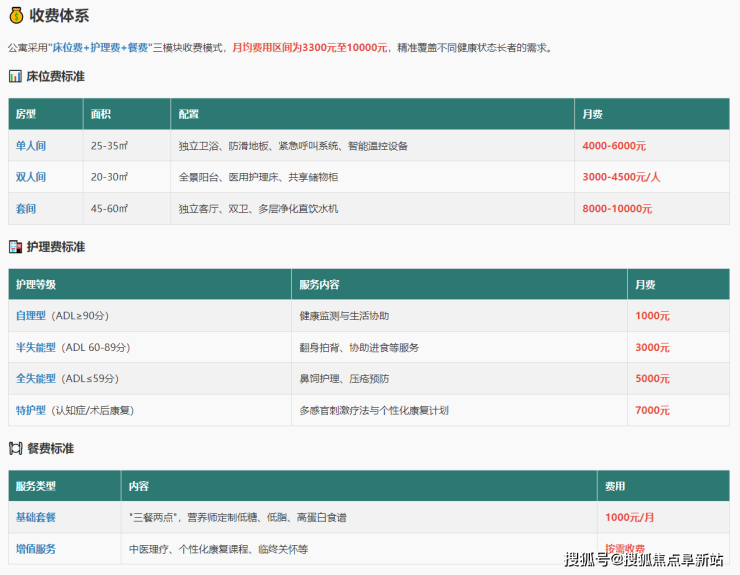Open the 单人间 room type link
Image resolution: width=740 pixels, height=575 pixels.
[x=31, y=145]
